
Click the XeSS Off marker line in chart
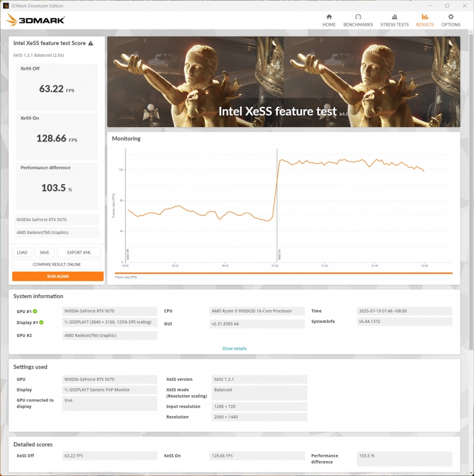[126, 205]
